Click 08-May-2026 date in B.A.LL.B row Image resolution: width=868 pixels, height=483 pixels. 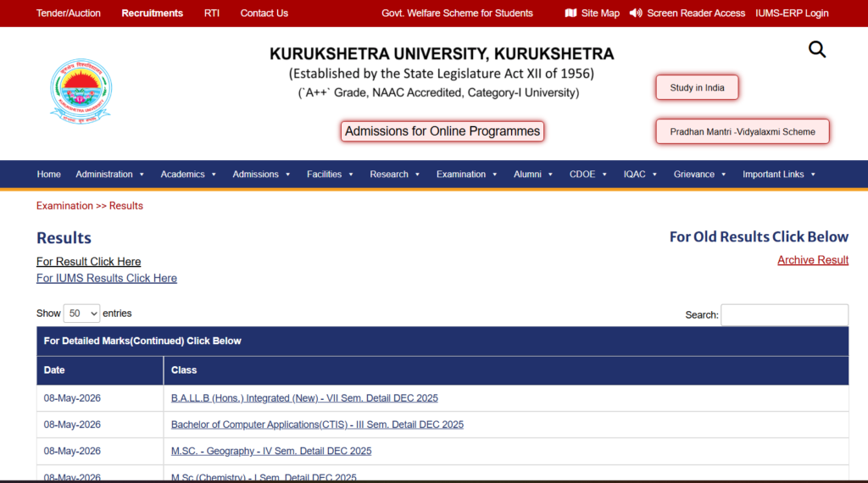tap(72, 398)
